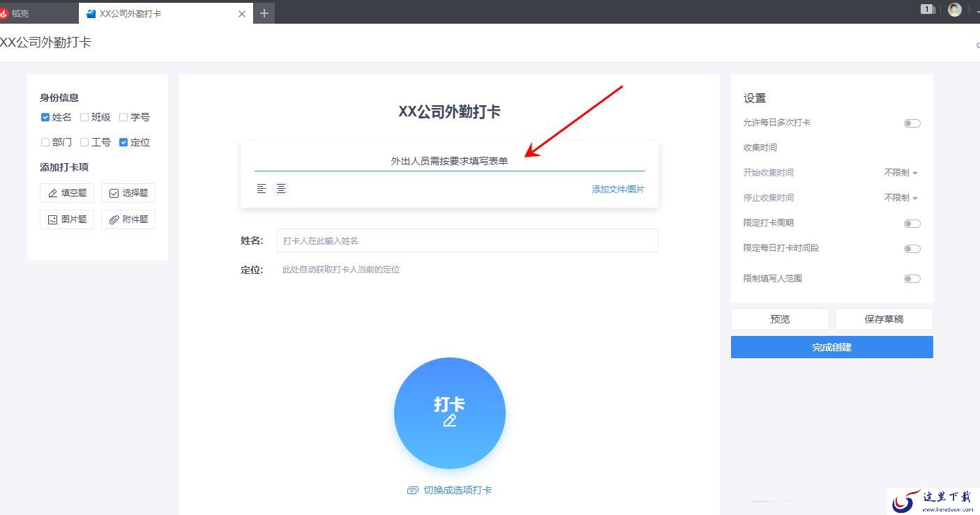Click the 添加文件/图片 link
This screenshot has width=980, height=515.
pos(618,190)
